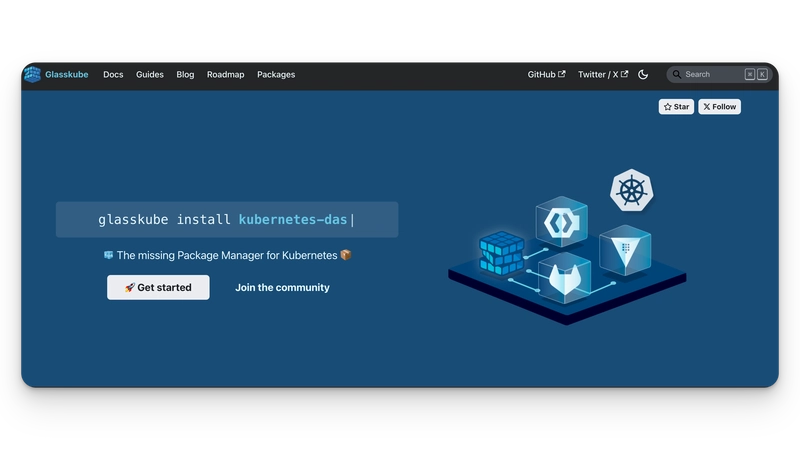This screenshot has height=450, width=800.
Task: Open the Glasskube home link text
Action: tap(66, 74)
